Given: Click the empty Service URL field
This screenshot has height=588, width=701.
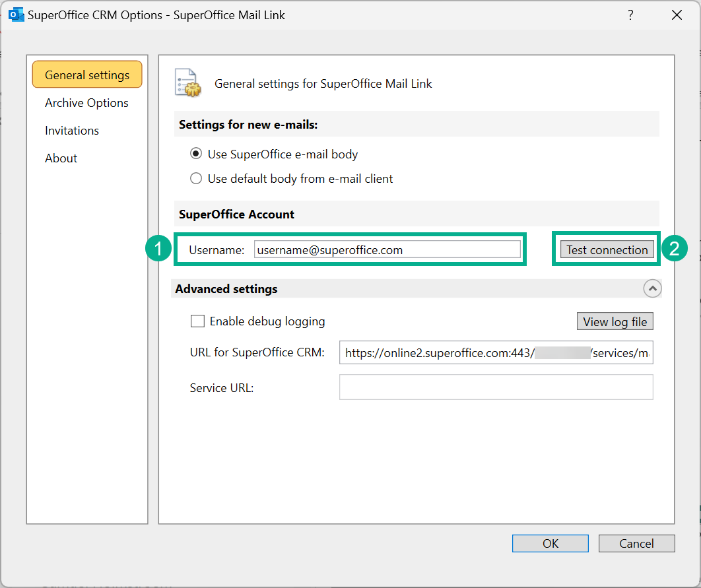Looking at the screenshot, I should (x=495, y=387).
